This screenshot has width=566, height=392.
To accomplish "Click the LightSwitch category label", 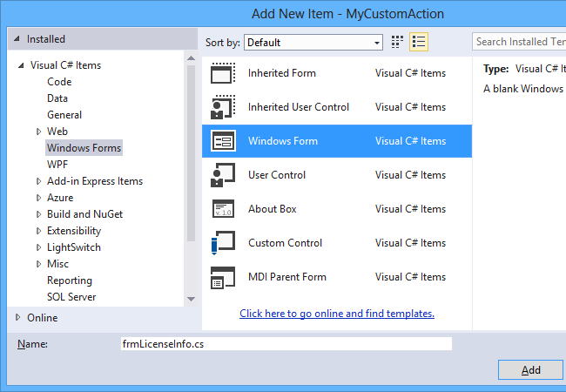I will pyautogui.click(x=74, y=247).
